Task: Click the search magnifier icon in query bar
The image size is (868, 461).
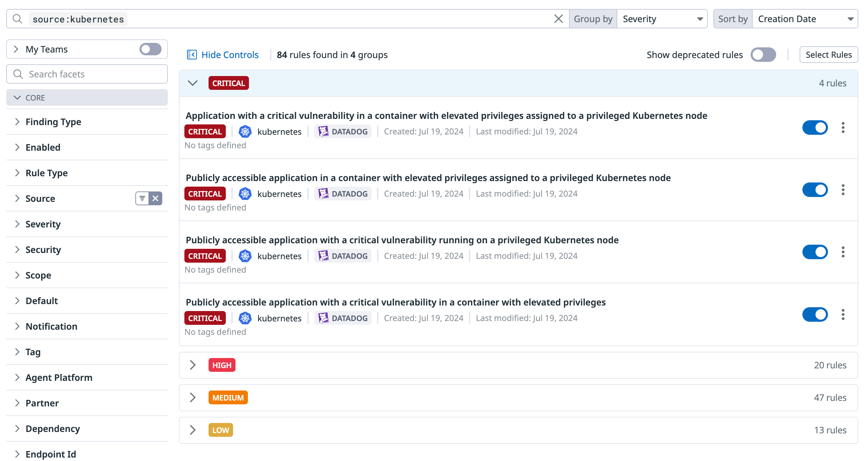Action: click(17, 19)
